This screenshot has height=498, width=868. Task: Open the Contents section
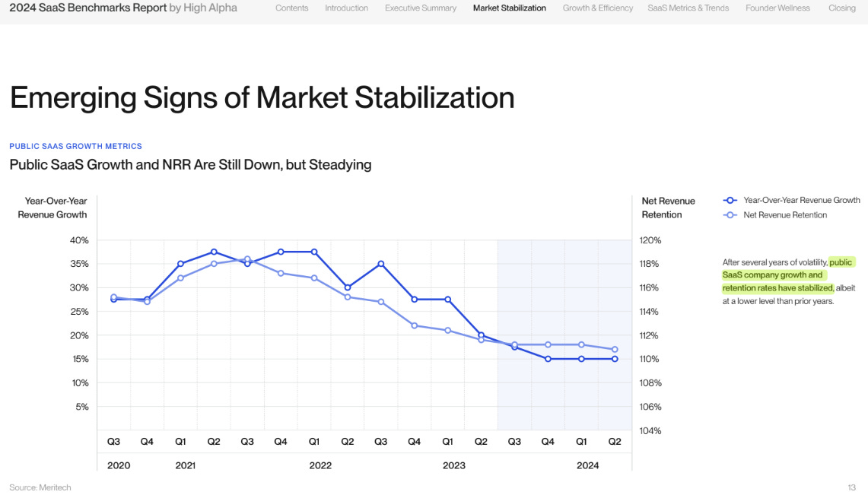tap(291, 8)
